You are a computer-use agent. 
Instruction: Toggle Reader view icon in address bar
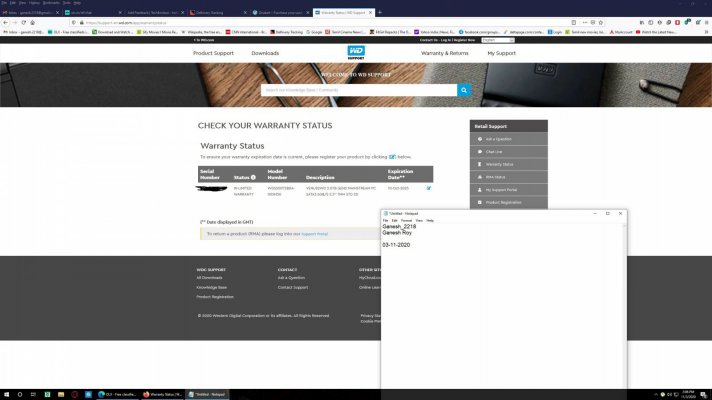point(574,22)
